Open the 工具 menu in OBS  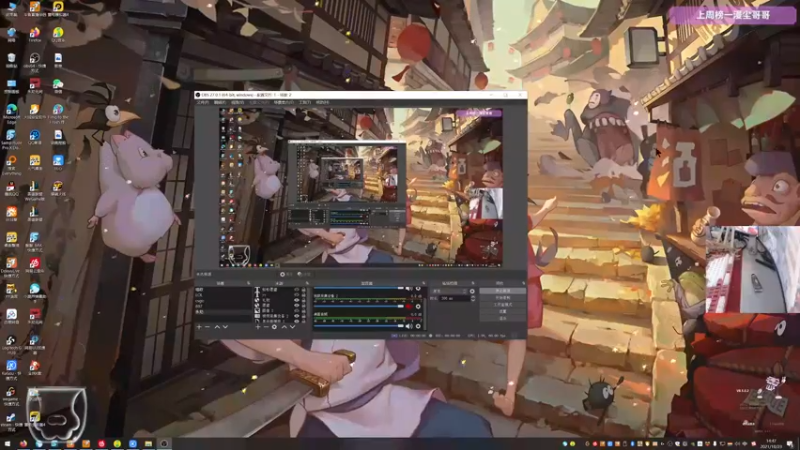tap(305, 102)
